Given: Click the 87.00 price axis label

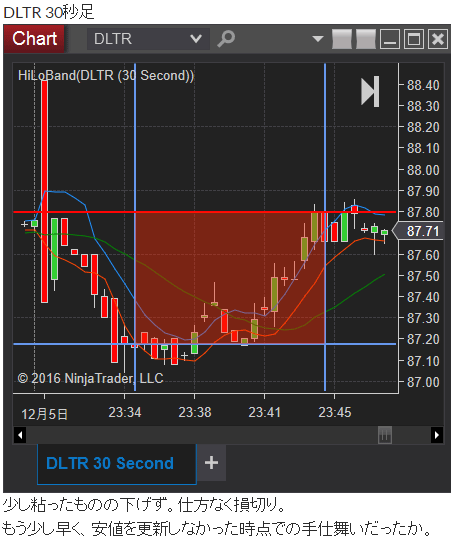Looking at the screenshot, I should point(423,382).
